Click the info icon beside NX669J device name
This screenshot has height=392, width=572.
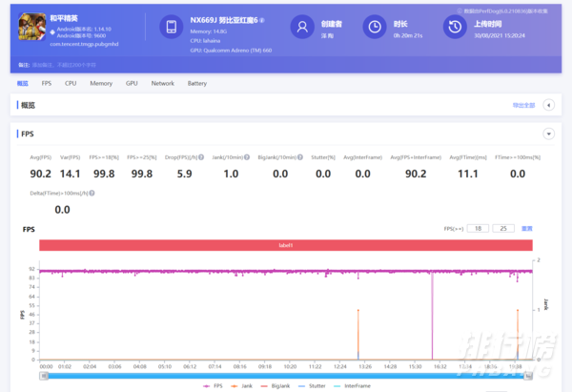click(x=262, y=20)
